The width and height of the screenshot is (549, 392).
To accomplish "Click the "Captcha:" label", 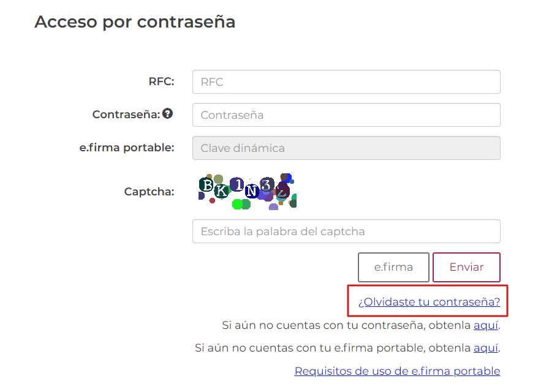I will (149, 192).
